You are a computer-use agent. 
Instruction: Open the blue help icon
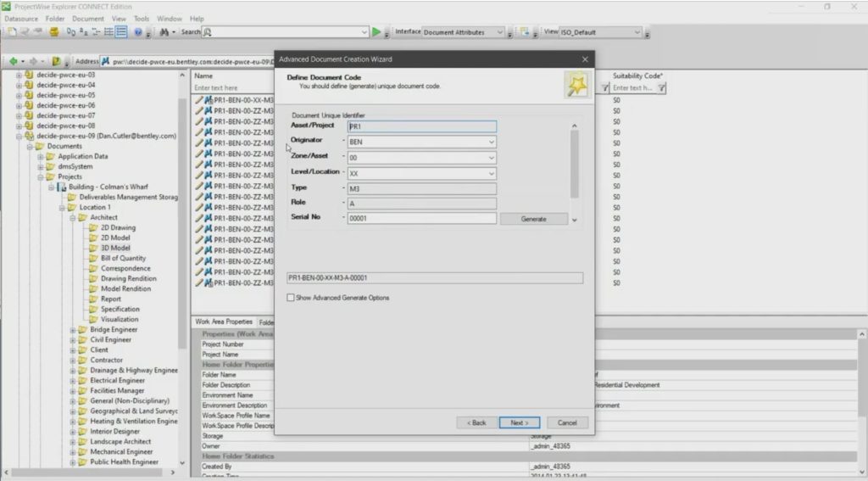[x=138, y=32]
